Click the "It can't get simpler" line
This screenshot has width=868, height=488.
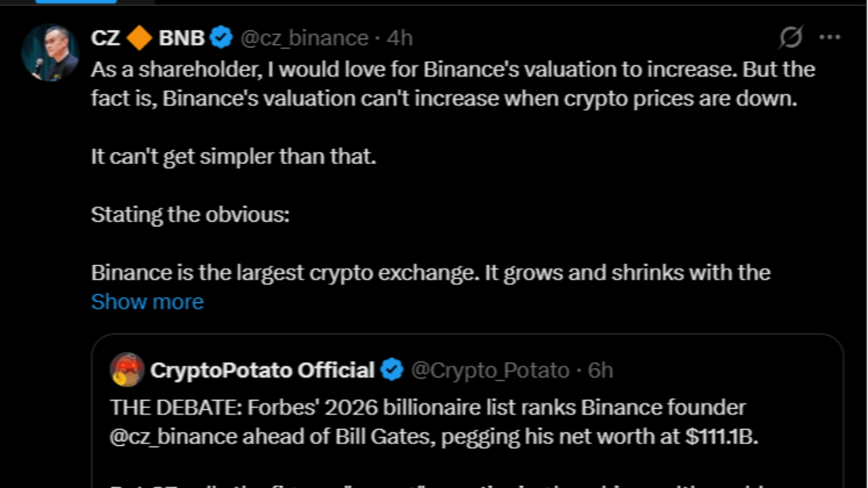click(x=233, y=157)
